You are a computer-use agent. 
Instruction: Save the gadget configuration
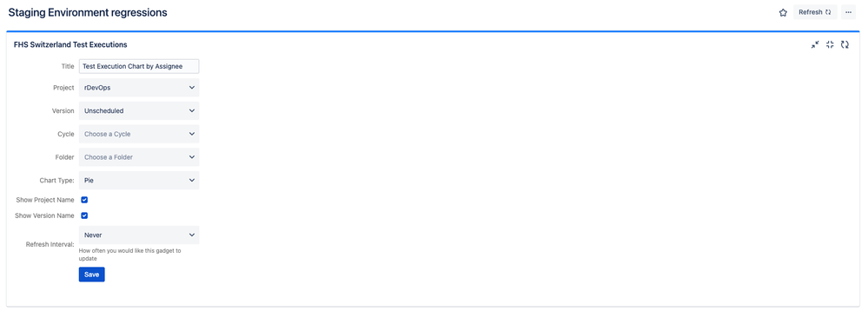92,275
